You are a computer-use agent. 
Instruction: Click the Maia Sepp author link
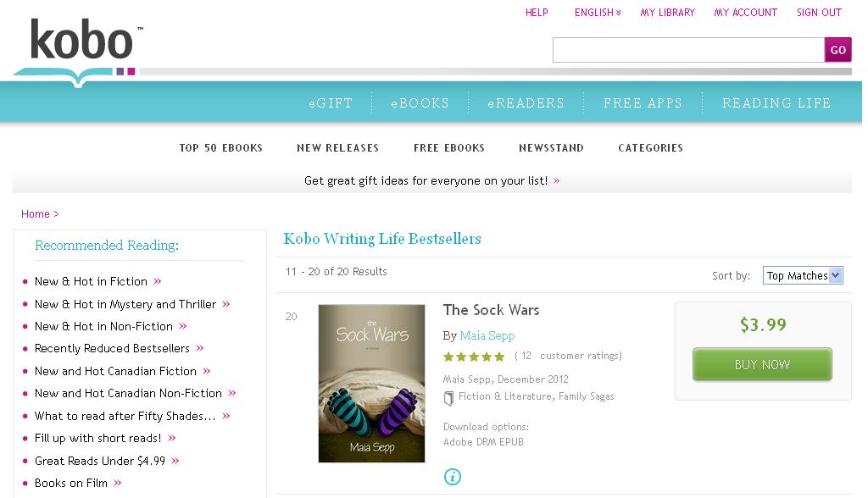(487, 335)
